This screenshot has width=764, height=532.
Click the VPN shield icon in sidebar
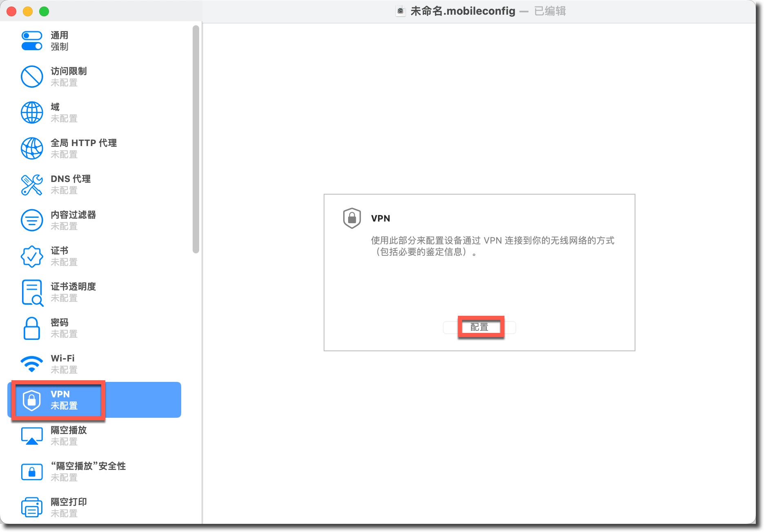pyautogui.click(x=32, y=400)
